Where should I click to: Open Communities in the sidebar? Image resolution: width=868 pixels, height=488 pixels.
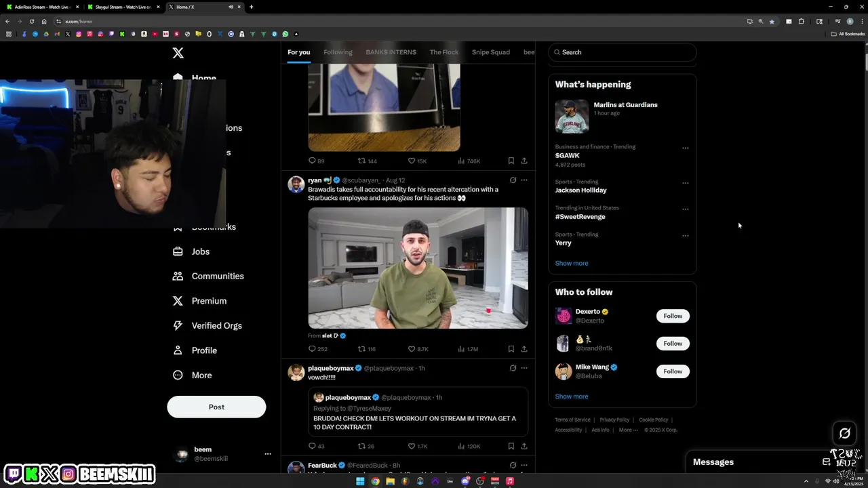208,276
